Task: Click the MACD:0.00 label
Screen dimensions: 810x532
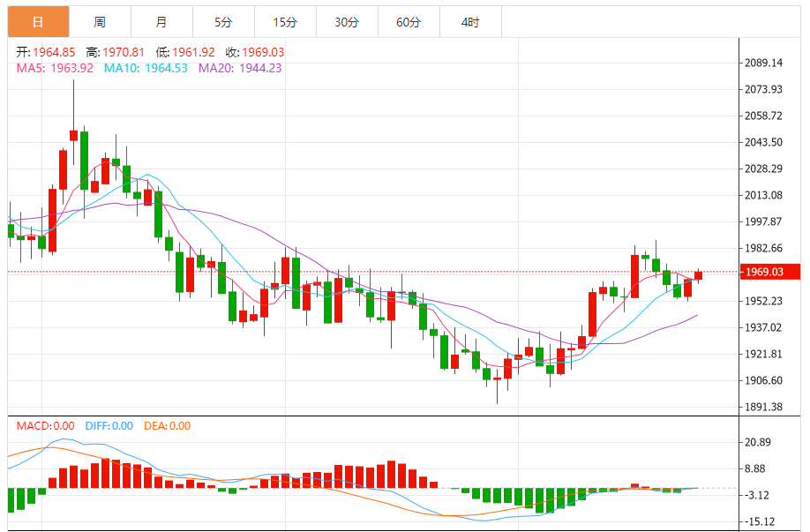Action: pos(46,426)
